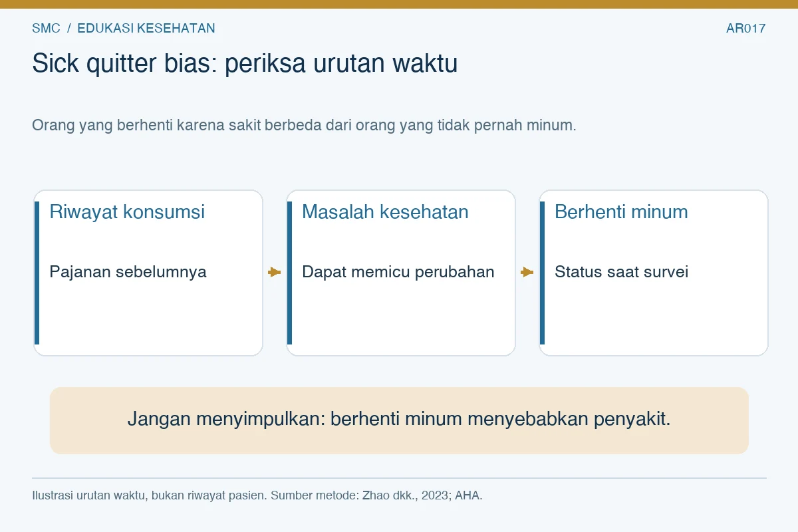Select the title 'Sick quitter bias: periksa urutan waktu'
Image resolution: width=798 pixels, height=532 pixels.
245,64
